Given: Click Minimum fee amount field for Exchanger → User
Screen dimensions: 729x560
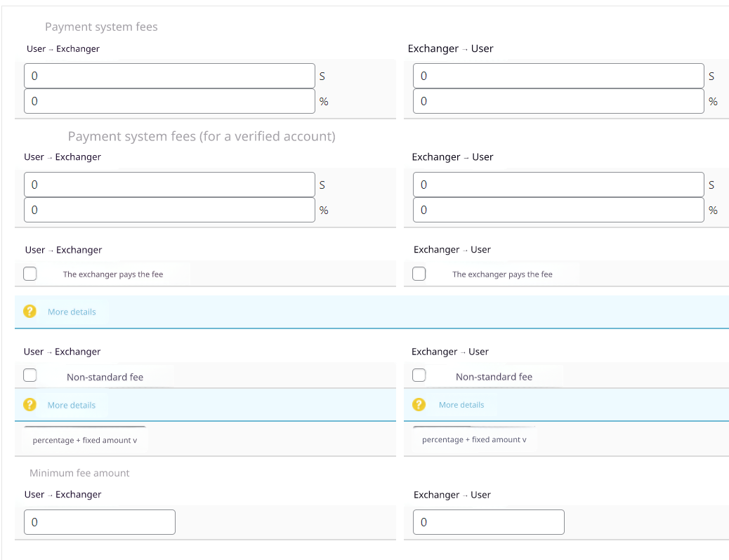Looking at the screenshot, I should [489, 522].
